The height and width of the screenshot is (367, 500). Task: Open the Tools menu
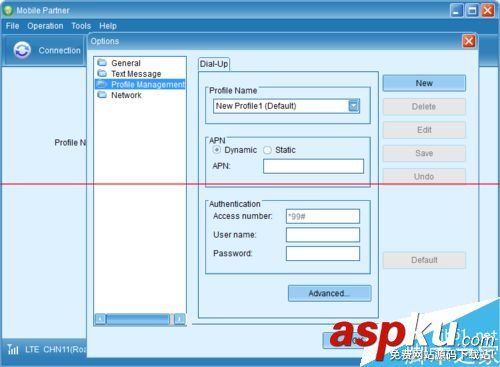coord(81,26)
